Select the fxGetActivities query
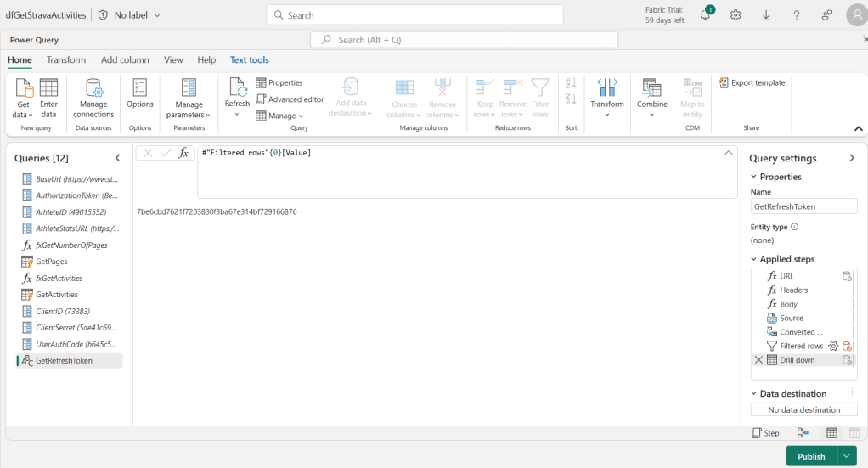 click(59, 279)
